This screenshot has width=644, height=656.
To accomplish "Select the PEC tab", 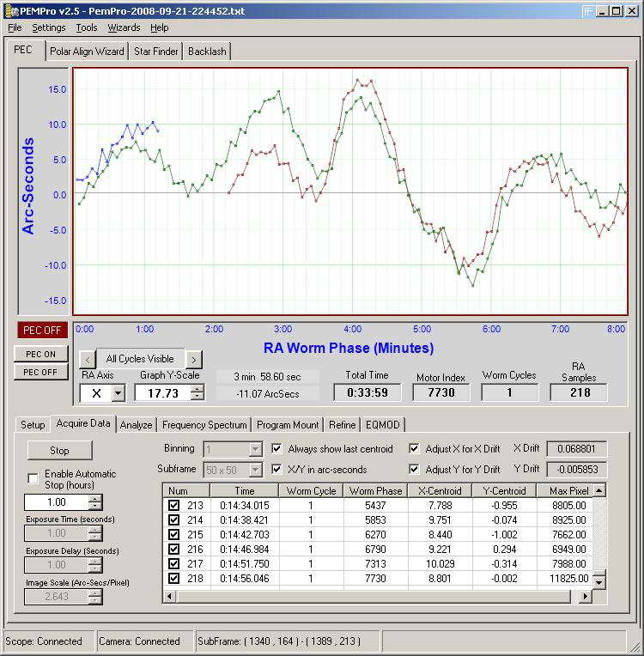I will click(x=23, y=50).
